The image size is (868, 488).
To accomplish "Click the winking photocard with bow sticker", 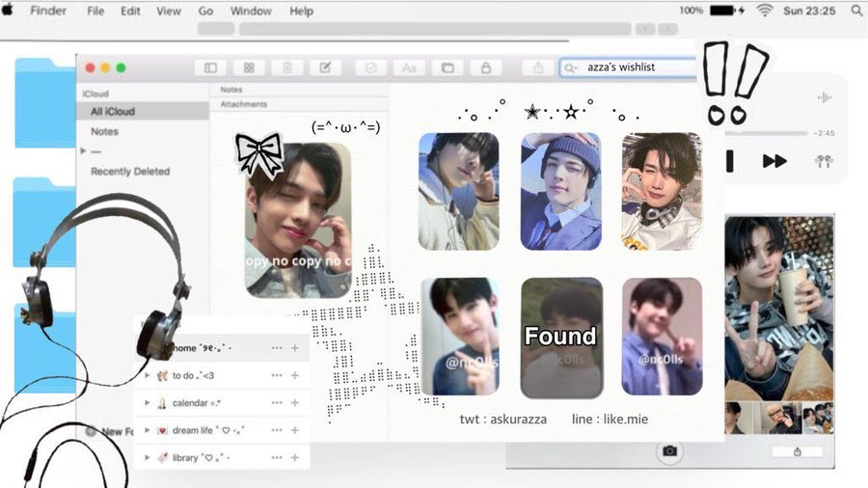I will 298,220.
